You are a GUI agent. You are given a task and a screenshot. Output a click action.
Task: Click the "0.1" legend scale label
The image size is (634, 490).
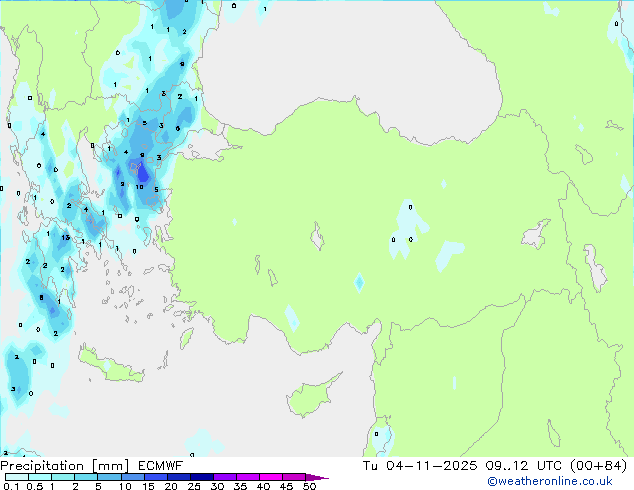click(x=11, y=486)
